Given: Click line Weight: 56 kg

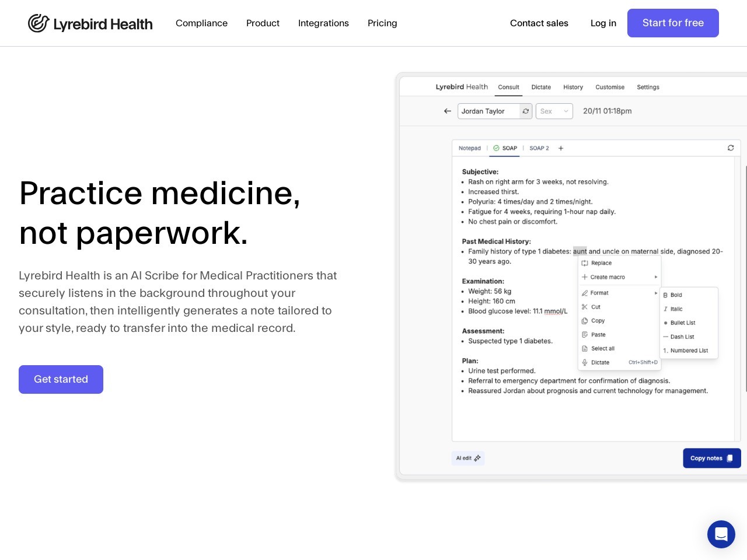Looking at the screenshot, I should coord(490,291).
